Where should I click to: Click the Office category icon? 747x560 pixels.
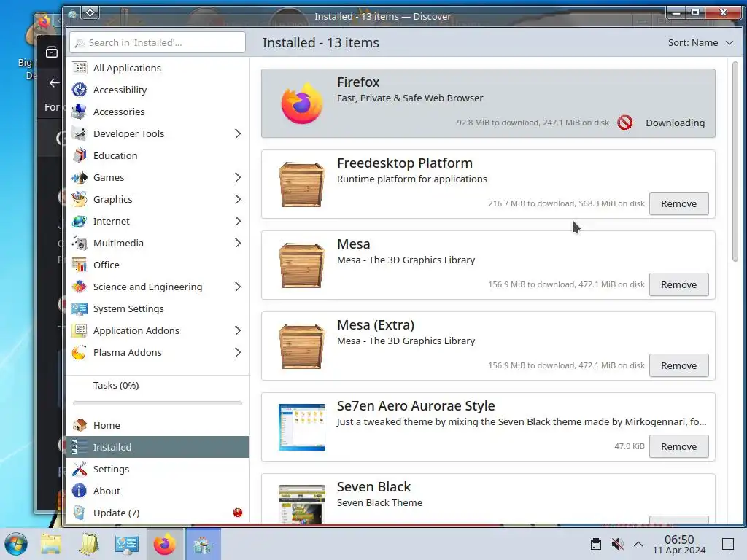click(79, 265)
